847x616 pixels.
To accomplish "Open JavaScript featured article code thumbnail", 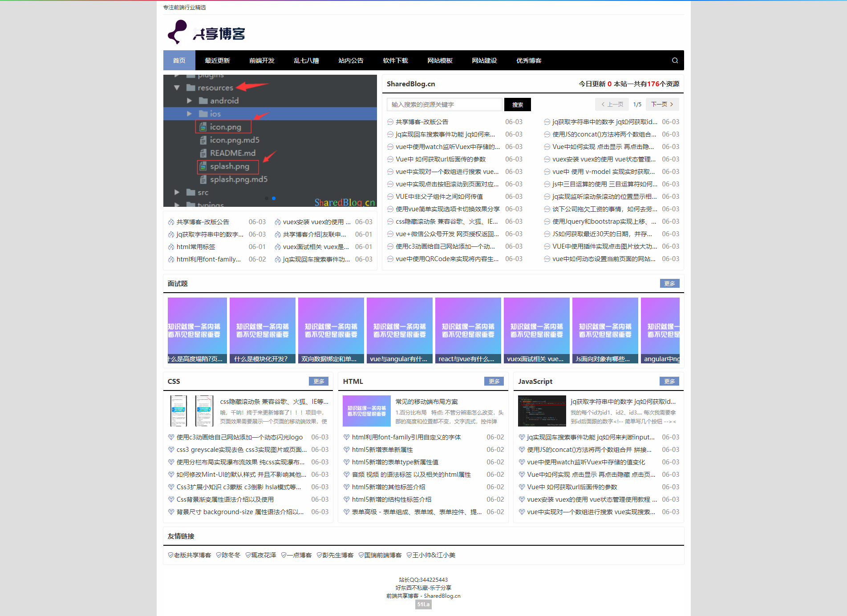I will pyautogui.click(x=542, y=411).
